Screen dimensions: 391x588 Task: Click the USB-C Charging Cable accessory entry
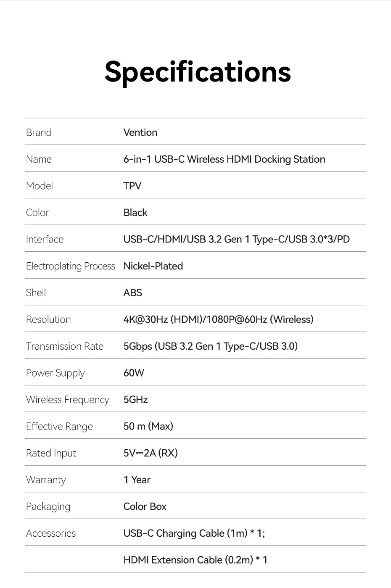(x=194, y=533)
